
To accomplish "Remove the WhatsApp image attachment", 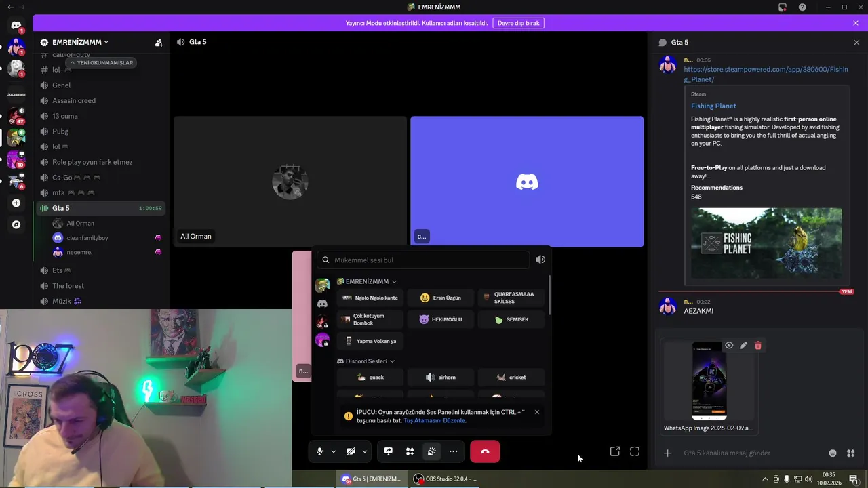I will coord(758,346).
